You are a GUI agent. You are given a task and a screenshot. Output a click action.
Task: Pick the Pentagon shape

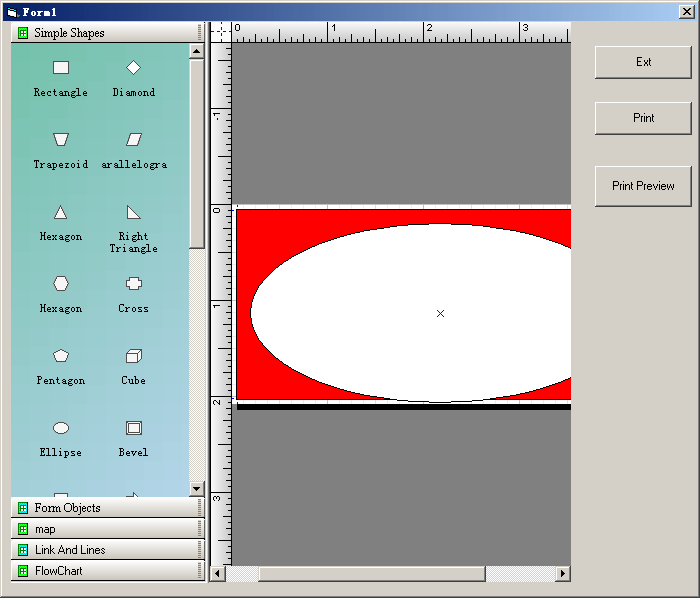pyautogui.click(x=61, y=356)
